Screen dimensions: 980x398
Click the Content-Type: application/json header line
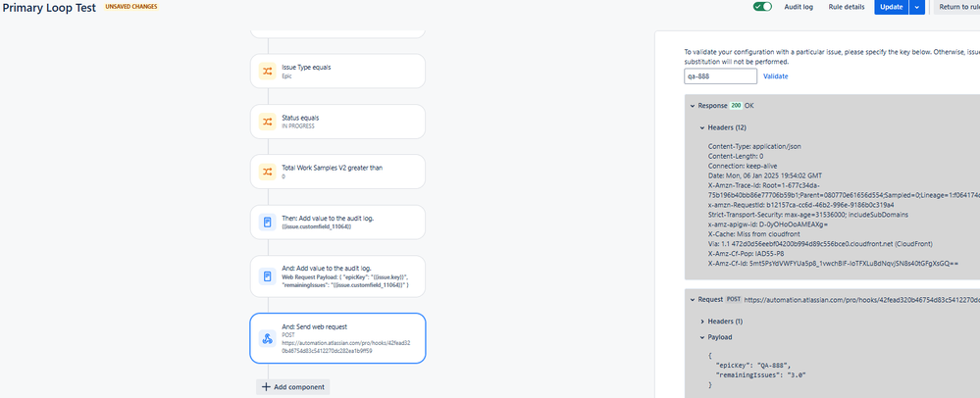(x=754, y=146)
